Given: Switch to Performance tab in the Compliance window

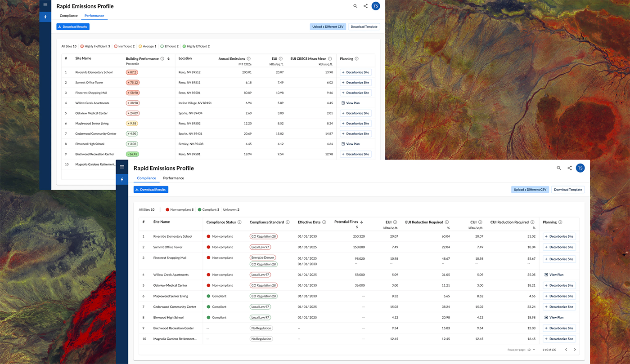Looking at the screenshot, I should pyautogui.click(x=173, y=178).
